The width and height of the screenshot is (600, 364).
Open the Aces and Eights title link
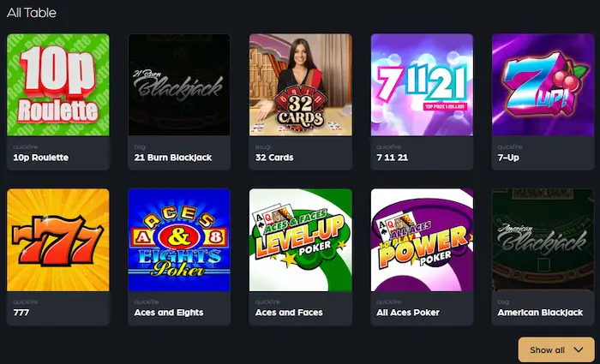[x=169, y=313]
